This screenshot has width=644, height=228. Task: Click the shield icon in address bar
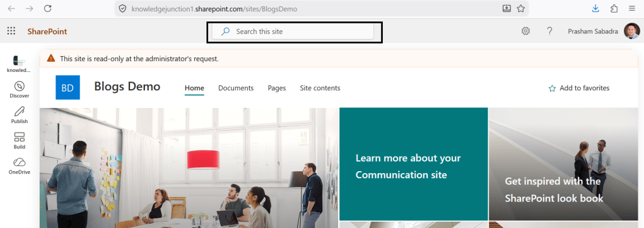[122, 9]
